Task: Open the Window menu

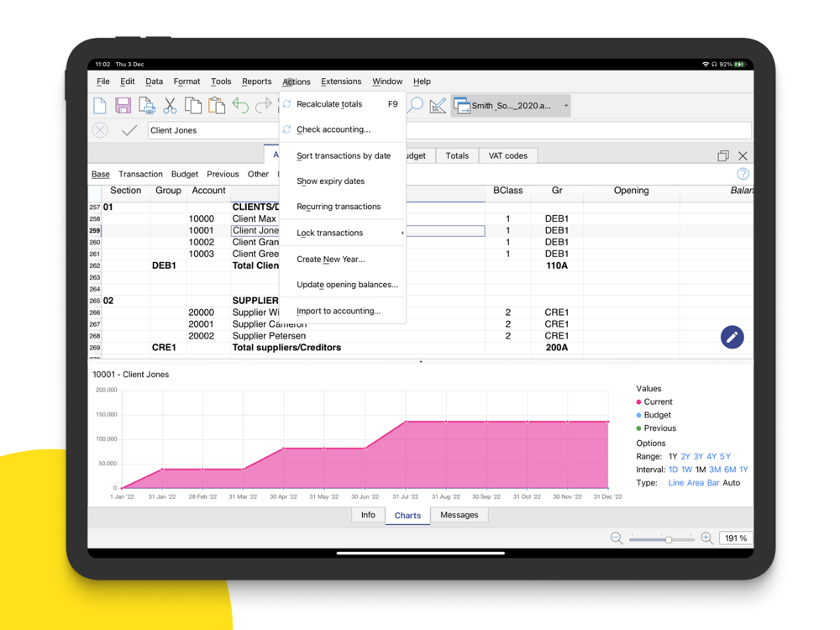Action: [387, 81]
